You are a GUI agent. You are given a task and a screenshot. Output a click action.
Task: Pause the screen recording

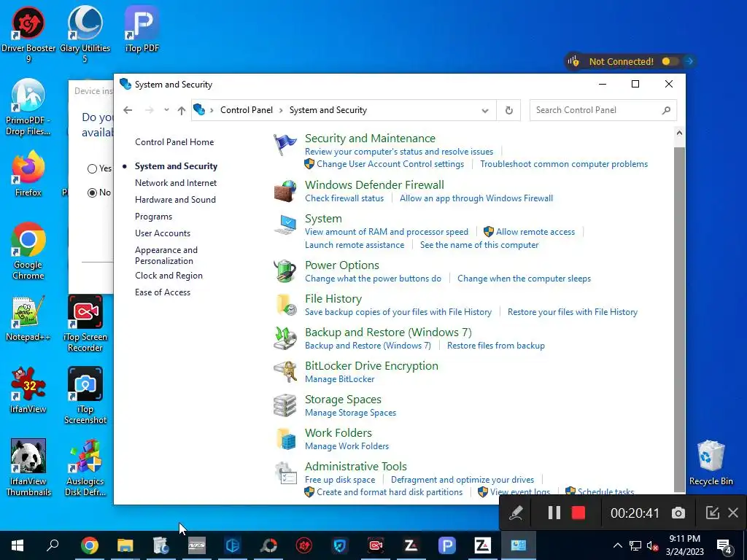tap(554, 513)
